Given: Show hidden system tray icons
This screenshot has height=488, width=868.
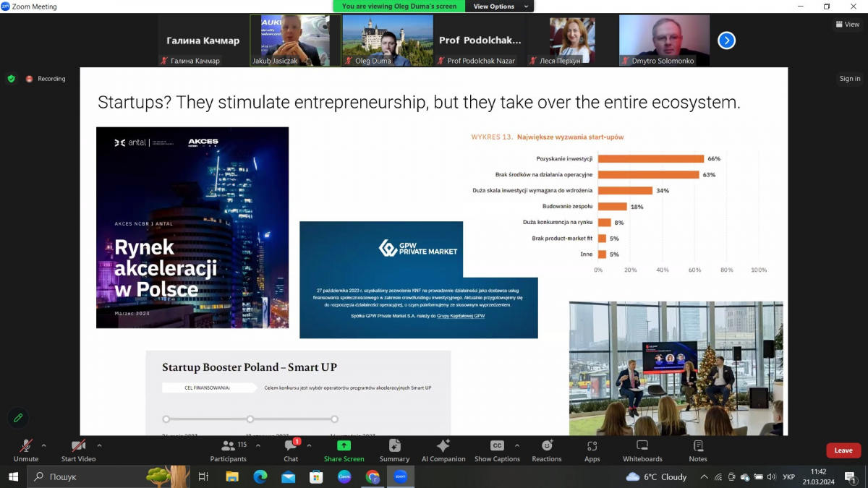Looking at the screenshot, I should 705,476.
